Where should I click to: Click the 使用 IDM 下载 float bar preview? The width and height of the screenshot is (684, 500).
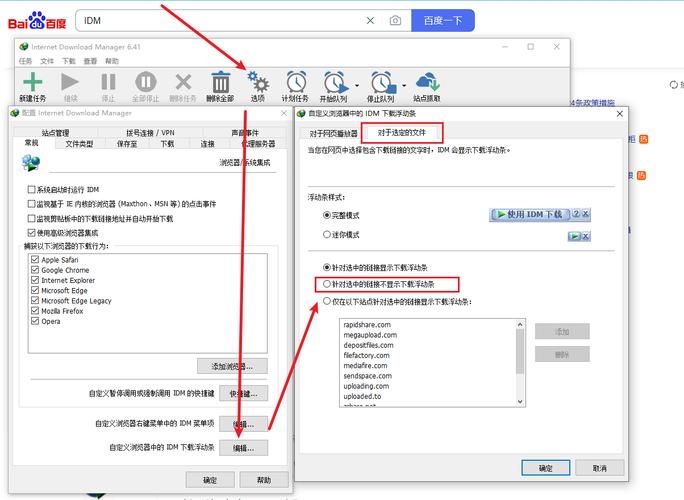[530, 214]
